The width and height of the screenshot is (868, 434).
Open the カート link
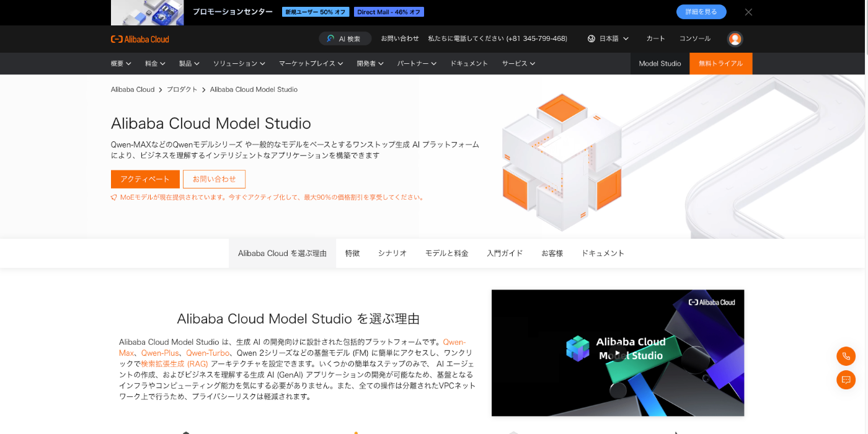pyautogui.click(x=655, y=38)
